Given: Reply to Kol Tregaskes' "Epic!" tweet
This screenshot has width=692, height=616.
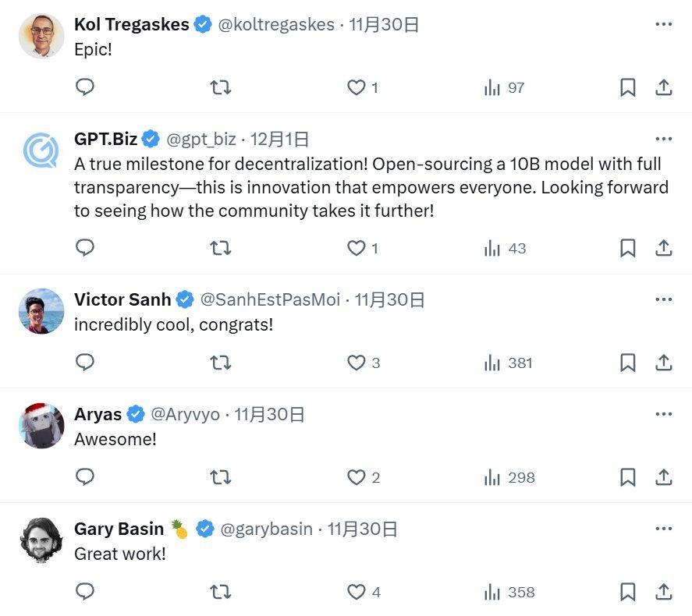Looking at the screenshot, I should [85, 87].
